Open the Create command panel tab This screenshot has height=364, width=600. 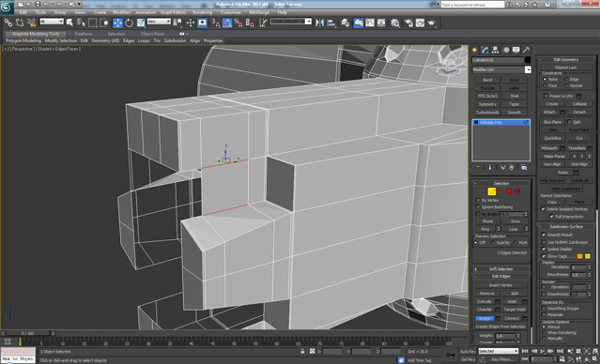(x=475, y=50)
